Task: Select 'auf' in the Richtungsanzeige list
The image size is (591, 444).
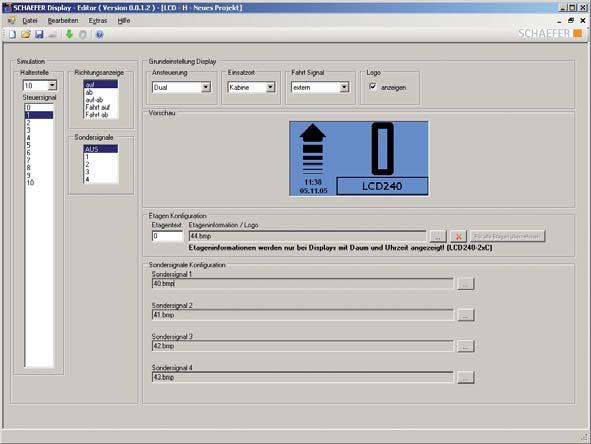Action: tap(101, 84)
